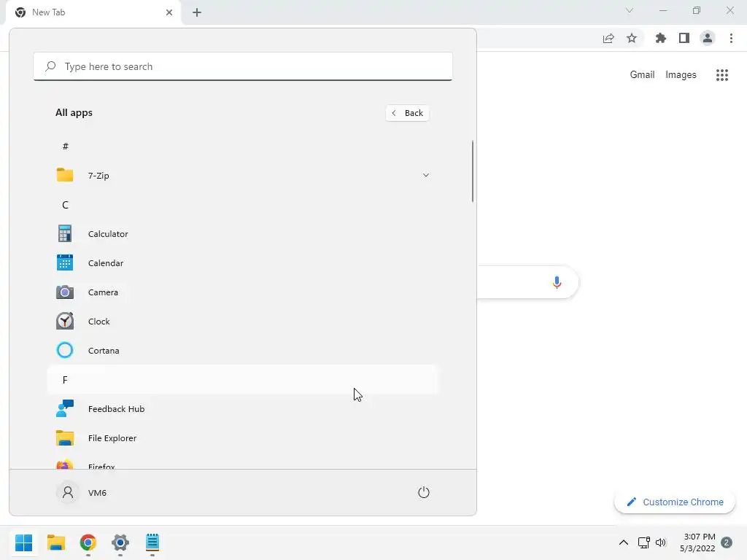Start voice search microphone icon
This screenshot has height=560, width=747.
coord(557,282)
